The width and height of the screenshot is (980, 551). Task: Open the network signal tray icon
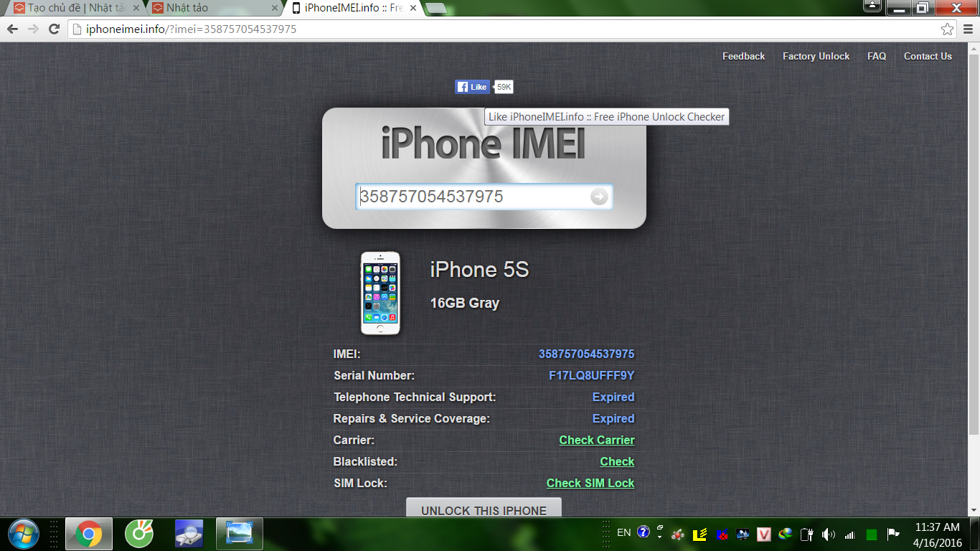[849, 534]
